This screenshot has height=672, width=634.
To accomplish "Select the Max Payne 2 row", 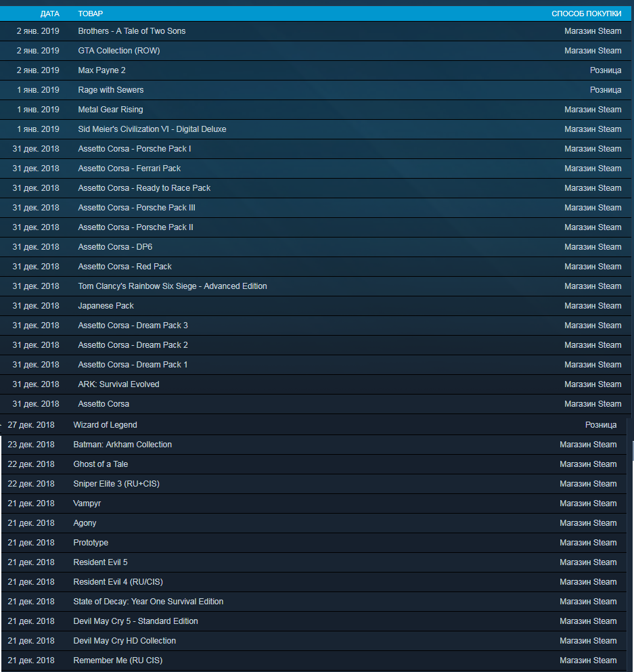I will [x=316, y=70].
